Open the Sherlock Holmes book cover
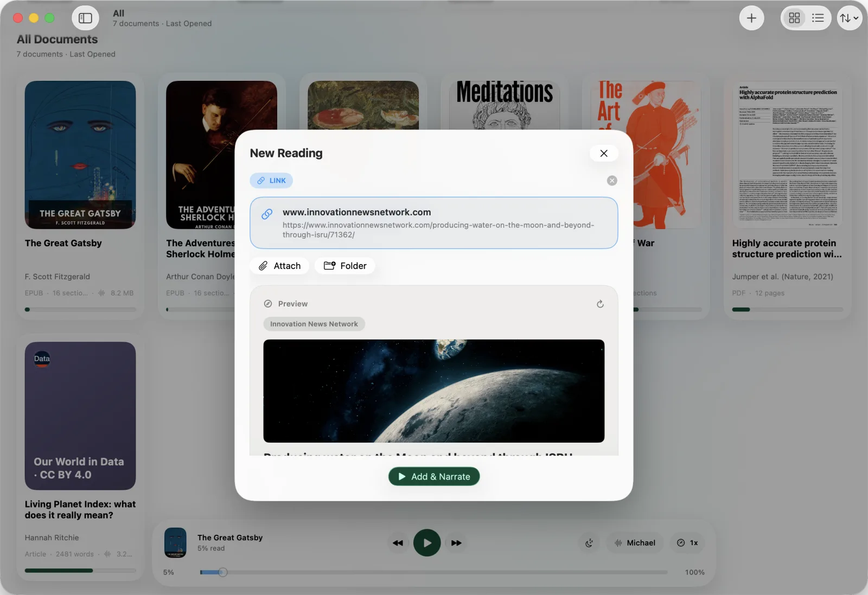This screenshot has width=868, height=595. pyautogui.click(x=201, y=155)
